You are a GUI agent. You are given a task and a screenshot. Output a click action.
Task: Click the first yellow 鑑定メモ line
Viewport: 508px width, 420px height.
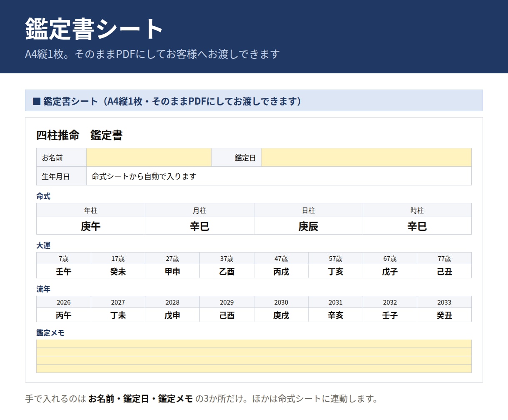tap(254, 344)
